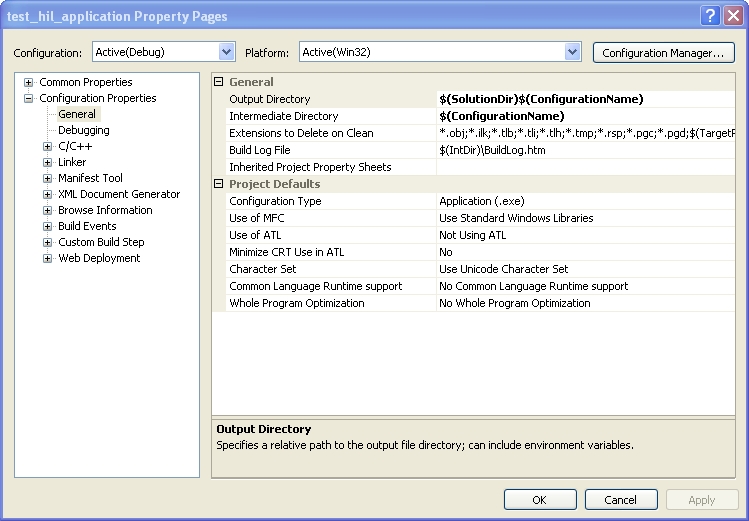Select Use Standard Windows Libraries value
Image resolution: width=749 pixels, height=521 pixels.
(585, 218)
